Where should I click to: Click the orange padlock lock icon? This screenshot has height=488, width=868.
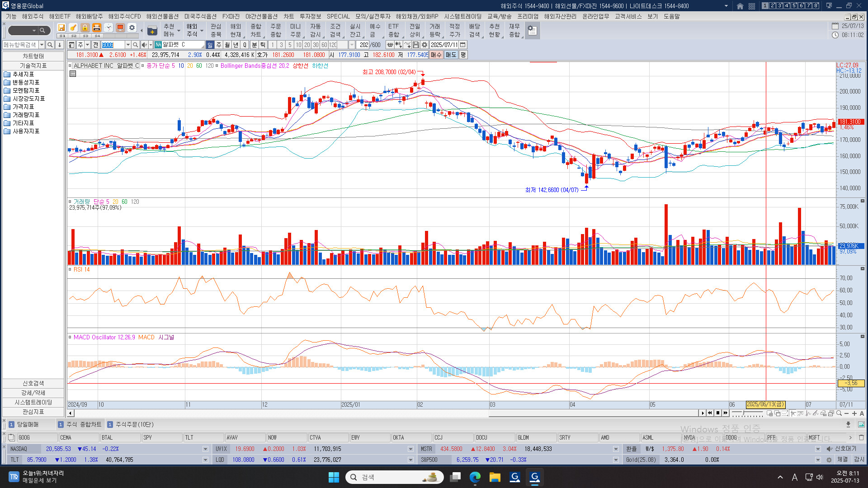[85, 28]
